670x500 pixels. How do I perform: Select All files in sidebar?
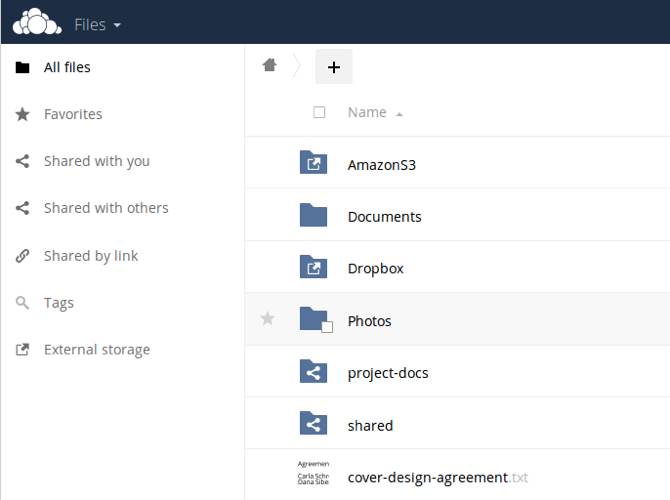click(x=67, y=67)
